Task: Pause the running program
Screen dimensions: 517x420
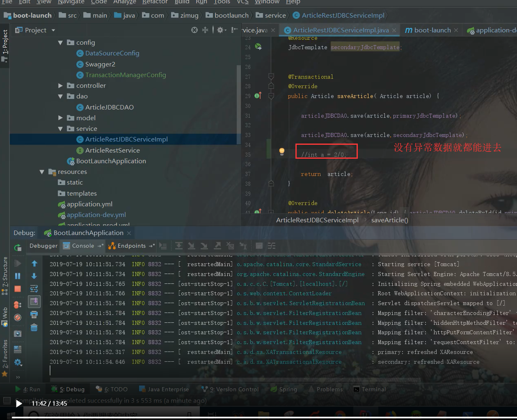Action: coord(18,276)
